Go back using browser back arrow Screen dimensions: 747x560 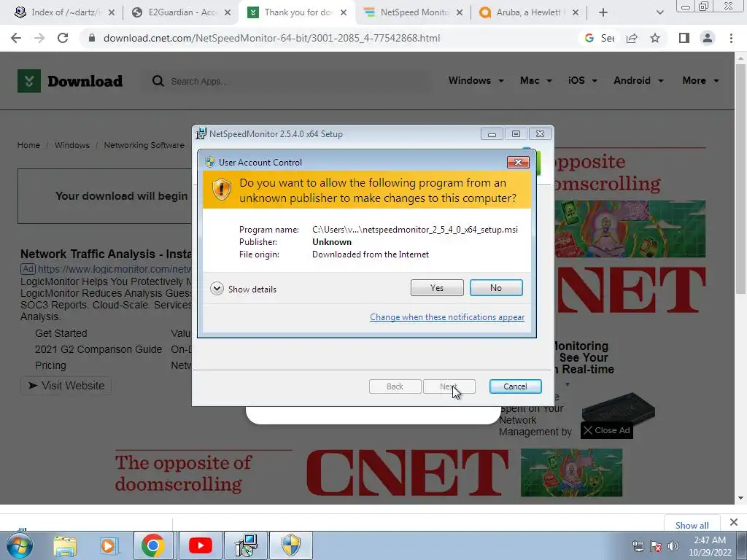click(x=16, y=38)
